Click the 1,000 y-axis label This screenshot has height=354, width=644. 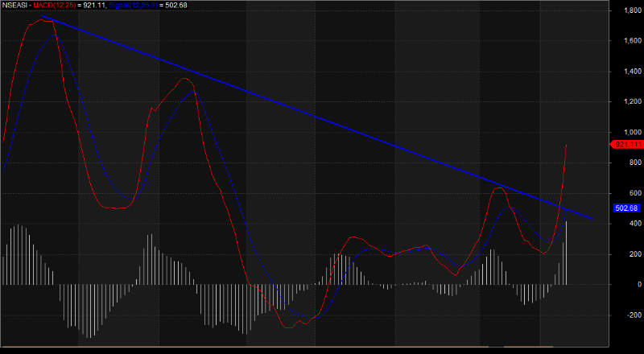[x=633, y=132]
